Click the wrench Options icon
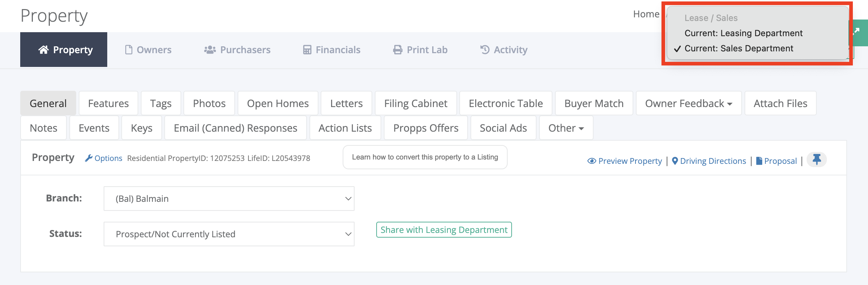 [88, 158]
